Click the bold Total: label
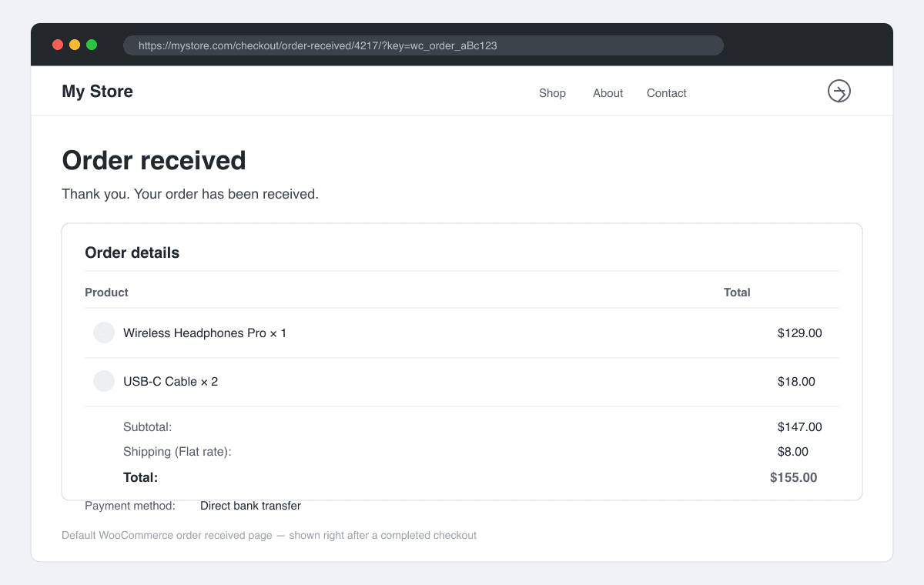Viewport: 924px width, 585px height. 140,477
